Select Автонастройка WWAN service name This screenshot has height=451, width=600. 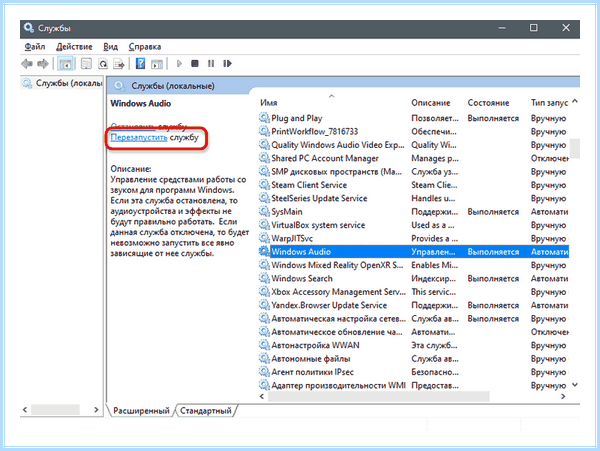point(316,345)
